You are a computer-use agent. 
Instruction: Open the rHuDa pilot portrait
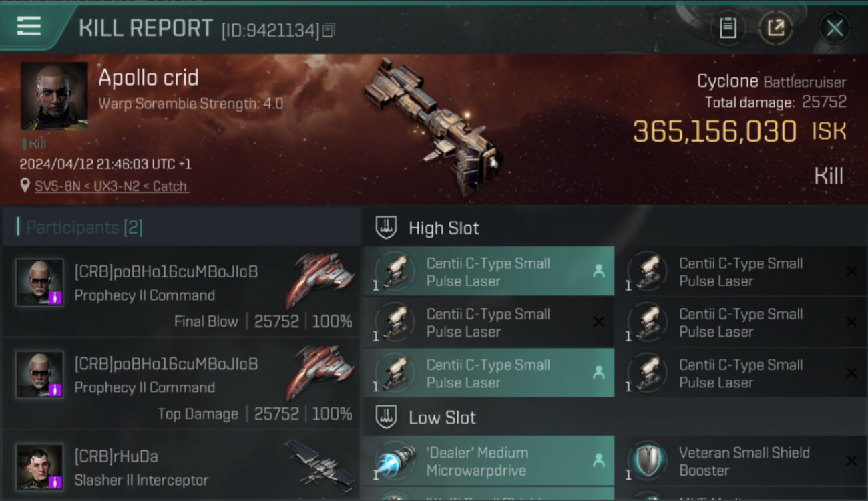pos(40,467)
